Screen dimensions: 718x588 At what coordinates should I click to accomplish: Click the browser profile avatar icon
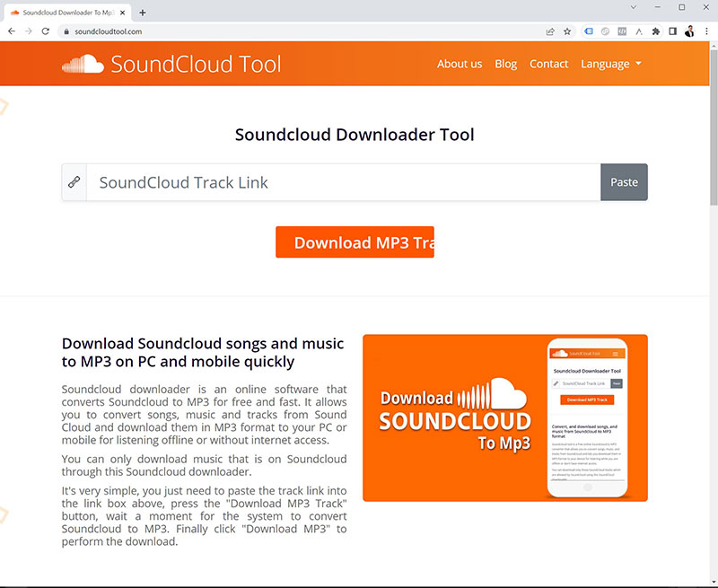688,31
